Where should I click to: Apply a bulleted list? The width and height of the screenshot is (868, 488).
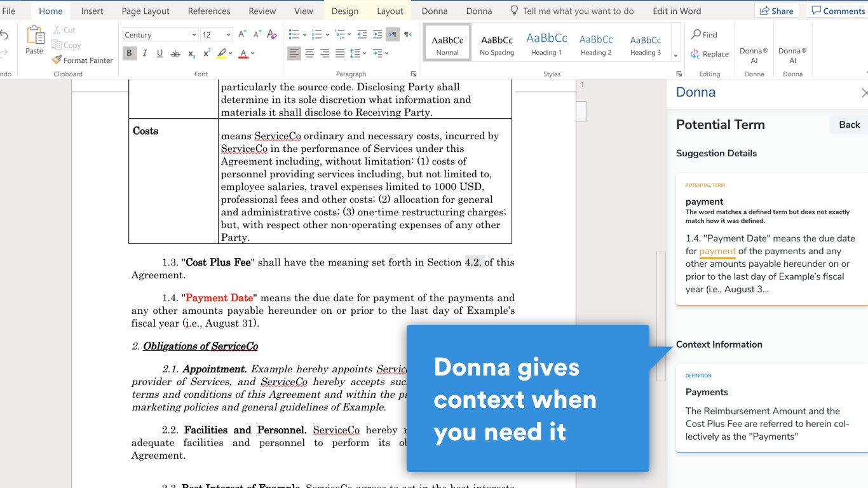(x=294, y=35)
